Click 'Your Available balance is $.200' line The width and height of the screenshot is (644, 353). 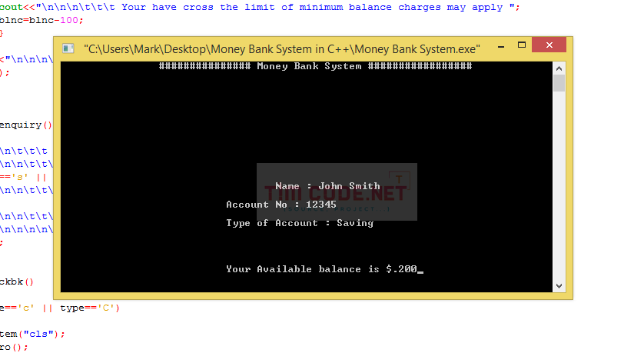click(321, 269)
